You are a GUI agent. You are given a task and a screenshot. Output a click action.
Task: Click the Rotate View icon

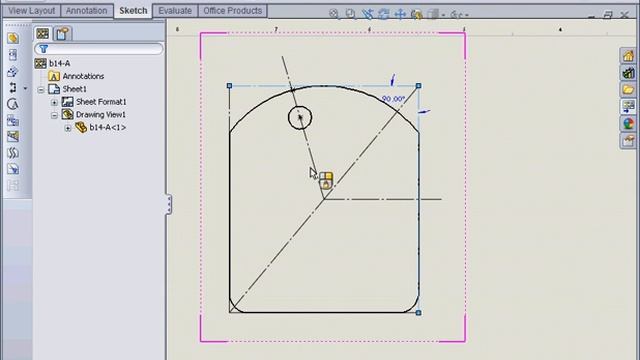(x=383, y=14)
